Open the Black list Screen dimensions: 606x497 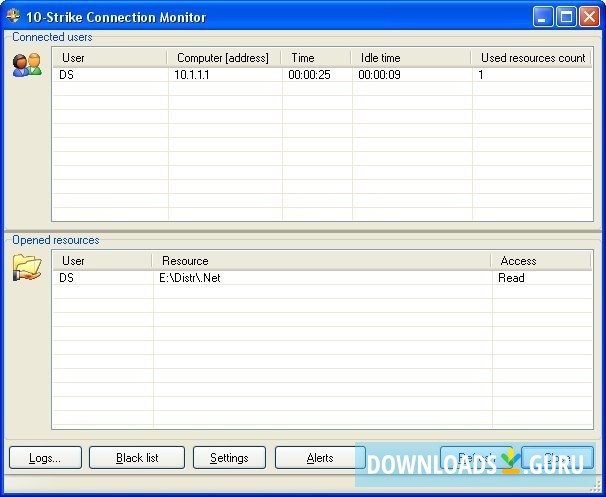[137, 458]
